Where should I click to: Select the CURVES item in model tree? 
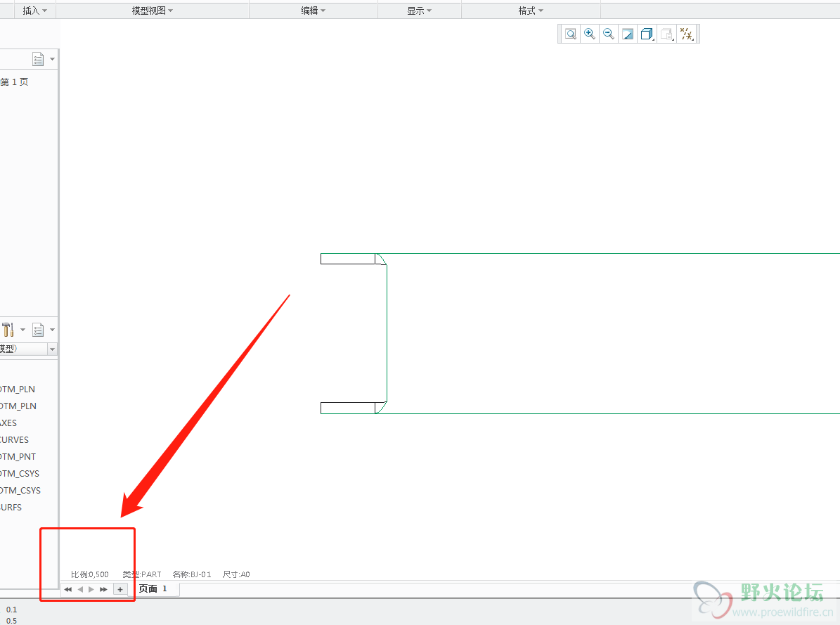[x=15, y=439]
